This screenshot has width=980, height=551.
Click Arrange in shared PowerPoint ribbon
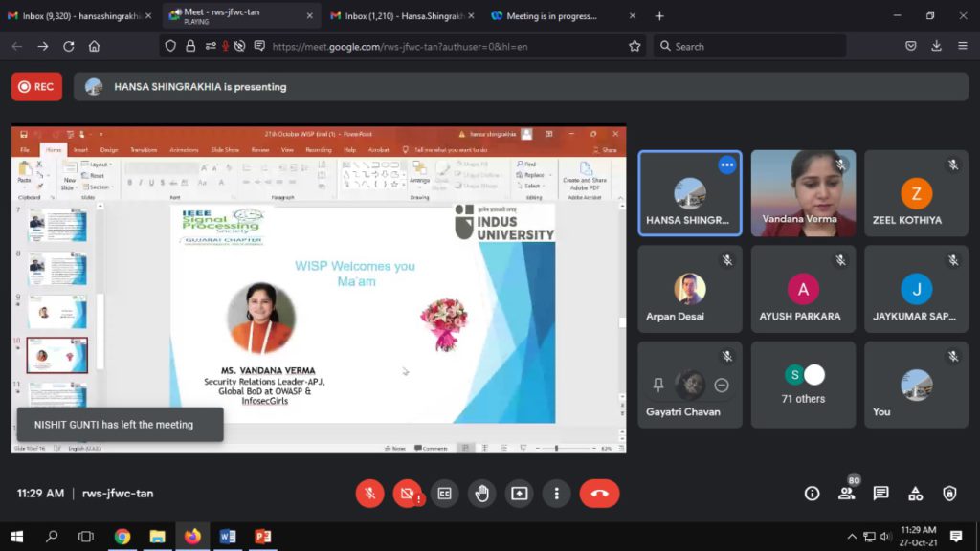pos(419,173)
